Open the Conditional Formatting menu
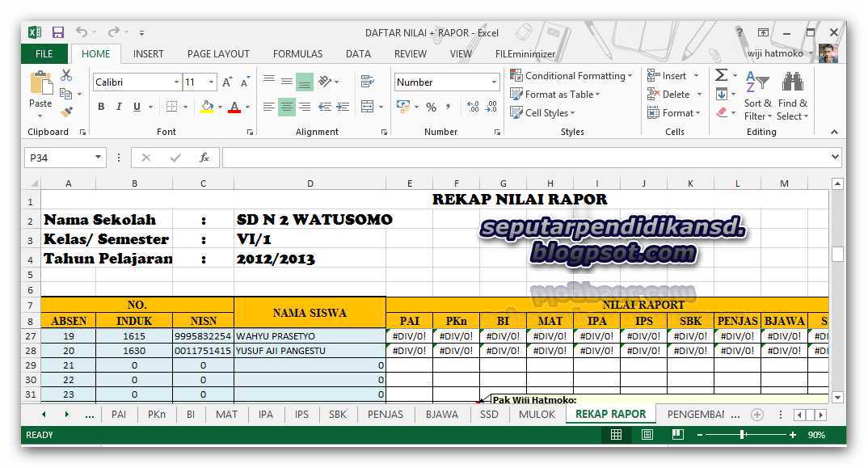This screenshot has height=468, width=868. click(x=571, y=75)
